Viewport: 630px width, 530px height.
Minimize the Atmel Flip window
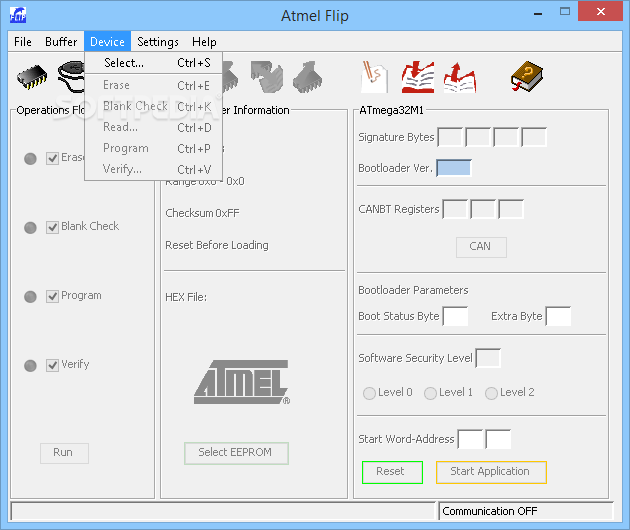tap(538, 13)
